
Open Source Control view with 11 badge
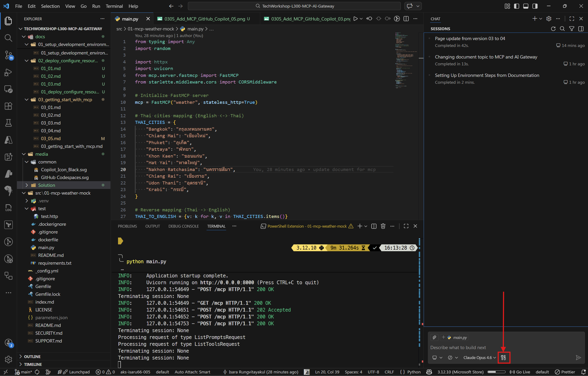(8, 55)
